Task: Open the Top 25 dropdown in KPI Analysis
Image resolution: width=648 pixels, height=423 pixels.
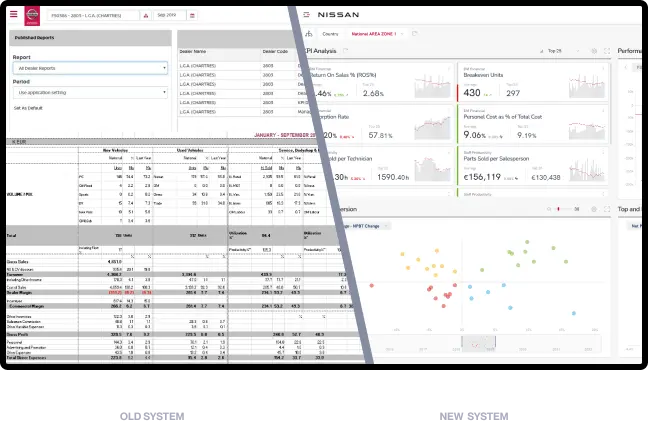Action: pyautogui.click(x=560, y=51)
